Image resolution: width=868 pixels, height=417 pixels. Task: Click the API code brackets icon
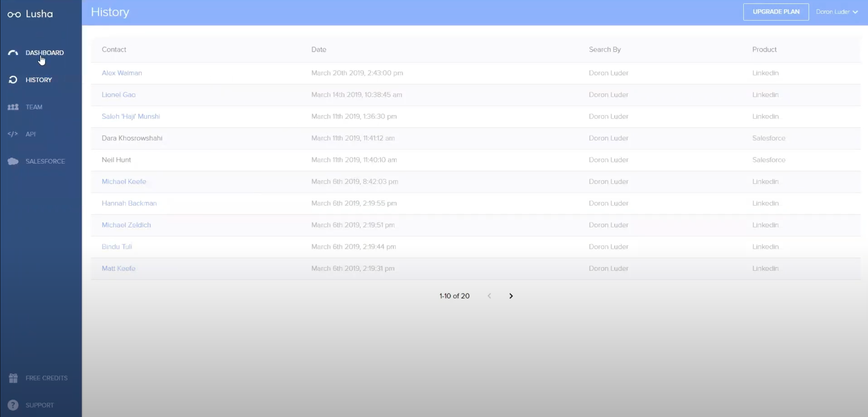point(13,134)
